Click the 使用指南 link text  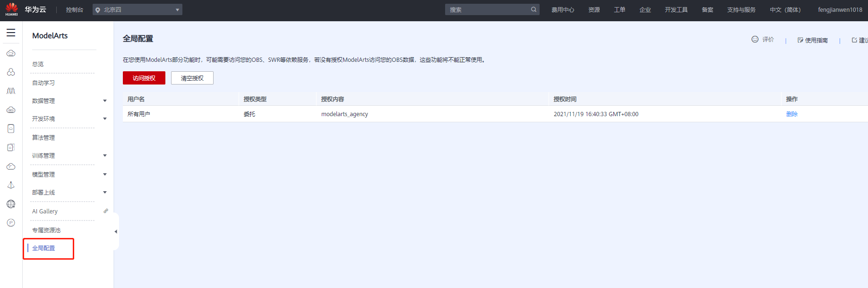click(816, 40)
